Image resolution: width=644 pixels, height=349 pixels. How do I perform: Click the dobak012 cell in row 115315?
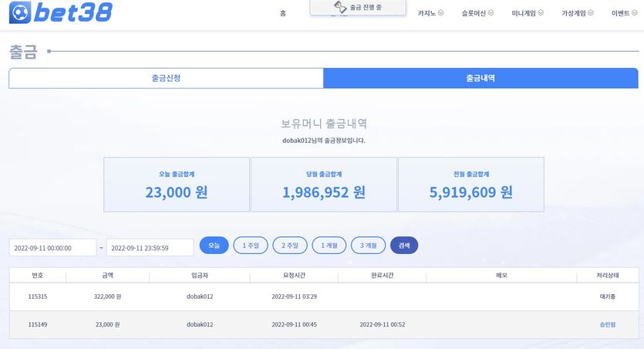pyautogui.click(x=200, y=296)
